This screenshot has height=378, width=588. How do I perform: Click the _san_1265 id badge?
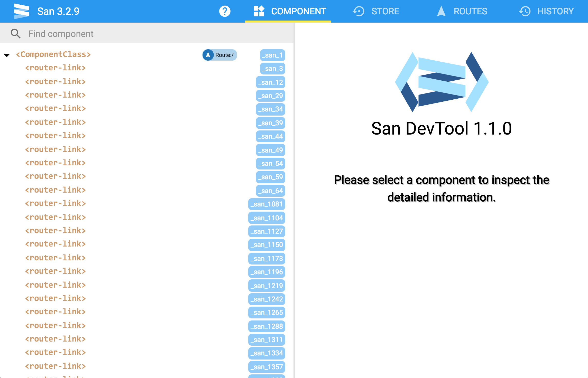click(267, 313)
